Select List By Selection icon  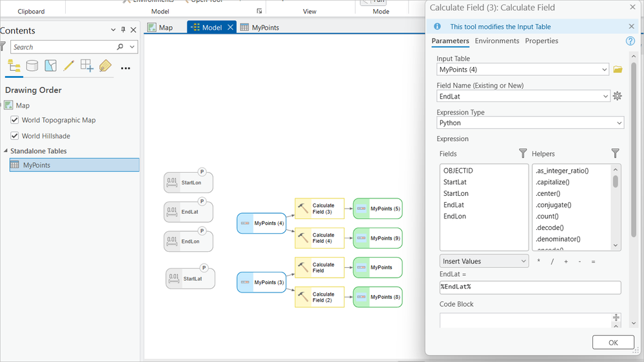[x=50, y=66]
